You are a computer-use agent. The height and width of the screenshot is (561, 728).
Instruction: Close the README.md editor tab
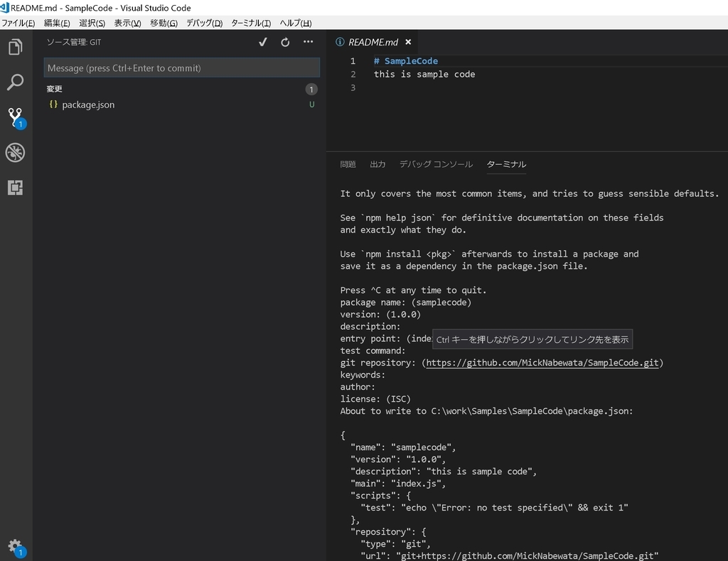click(x=408, y=42)
